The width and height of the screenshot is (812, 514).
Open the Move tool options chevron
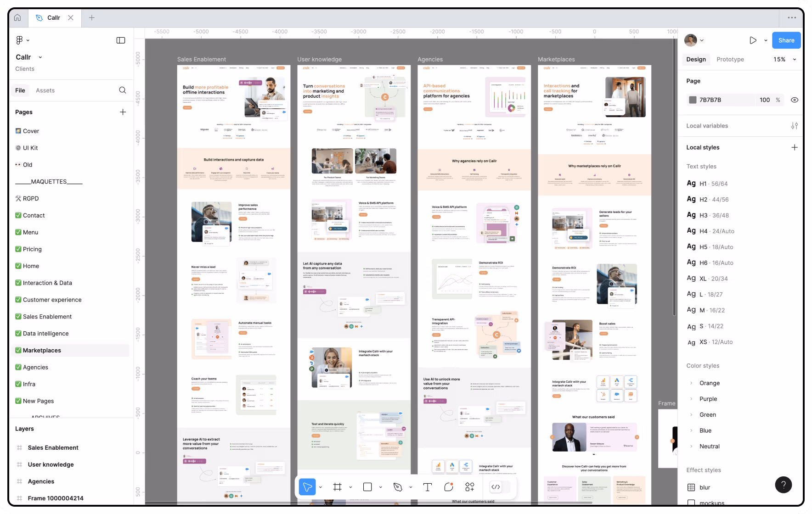point(321,487)
